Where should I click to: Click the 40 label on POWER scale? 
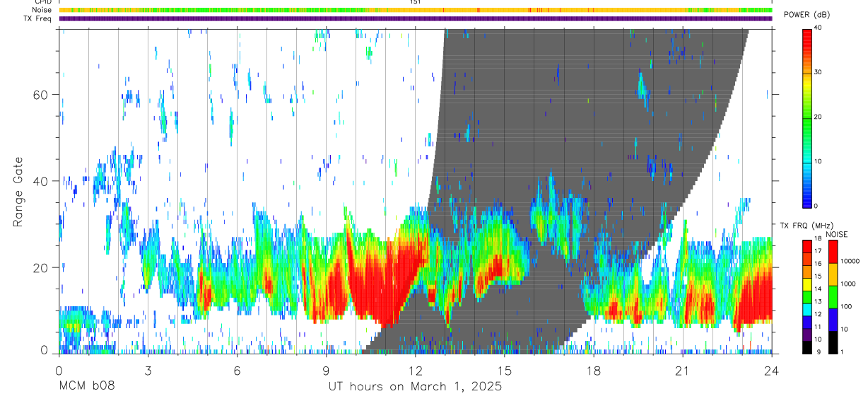[817, 28]
